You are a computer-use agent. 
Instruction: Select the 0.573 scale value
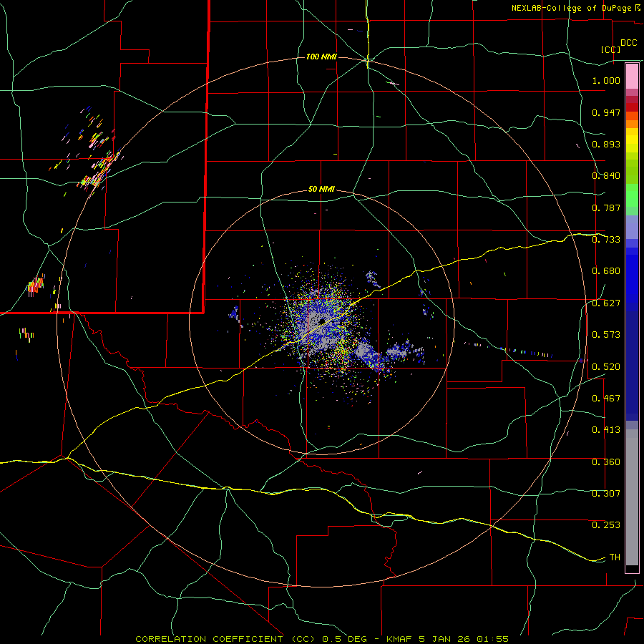pyautogui.click(x=606, y=335)
